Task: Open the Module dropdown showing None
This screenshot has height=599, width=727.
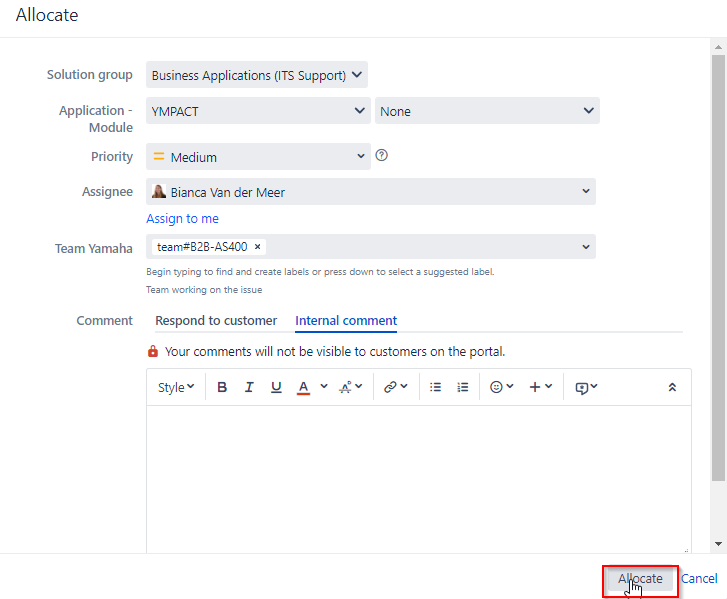Action: [487, 110]
